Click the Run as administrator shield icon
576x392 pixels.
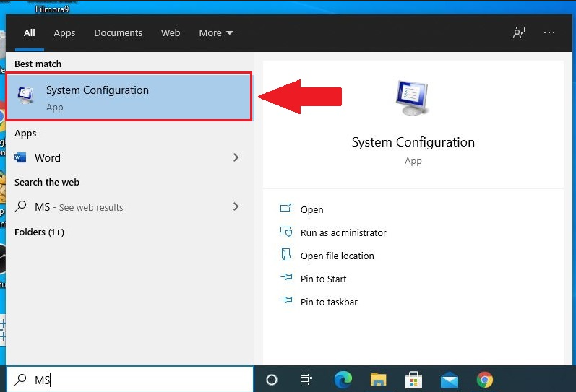[285, 231]
